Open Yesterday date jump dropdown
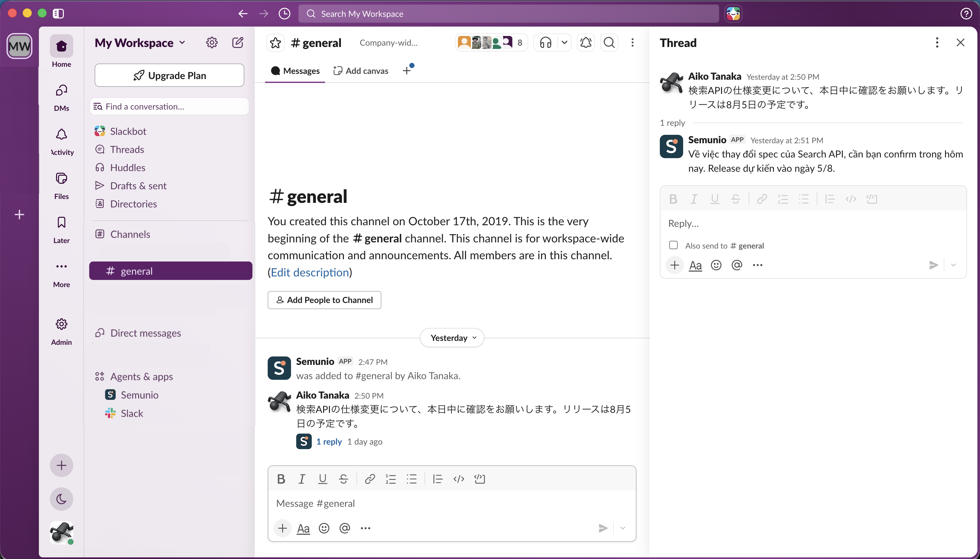The width and height of the screenshot is (980, 559). [452, 338]
